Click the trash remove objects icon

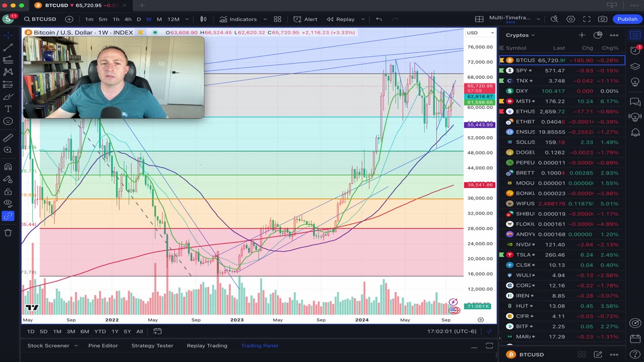tap(8, 232)
